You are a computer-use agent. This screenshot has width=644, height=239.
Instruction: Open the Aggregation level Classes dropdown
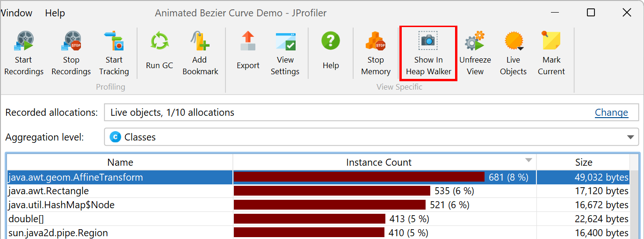371,137
